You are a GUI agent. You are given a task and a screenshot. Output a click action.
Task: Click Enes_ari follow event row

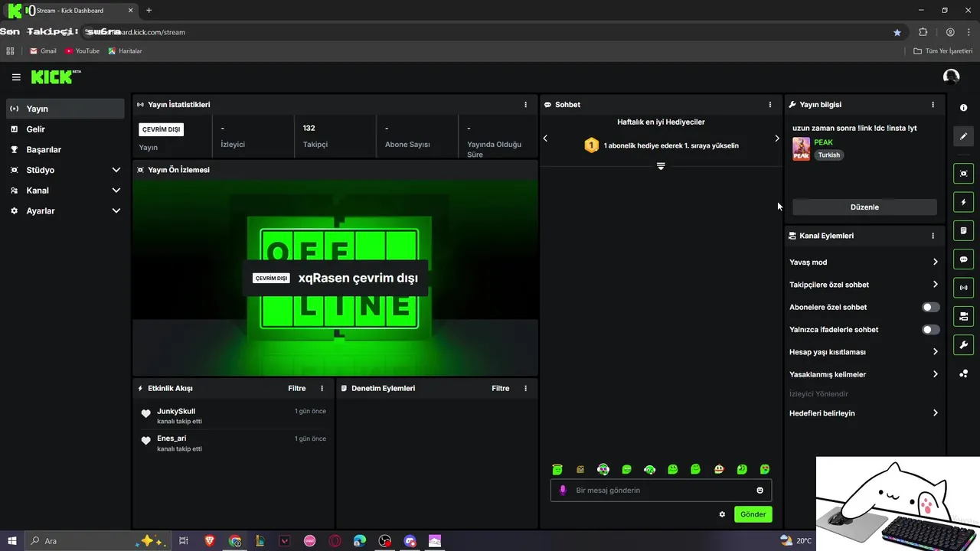click(234, 443)
